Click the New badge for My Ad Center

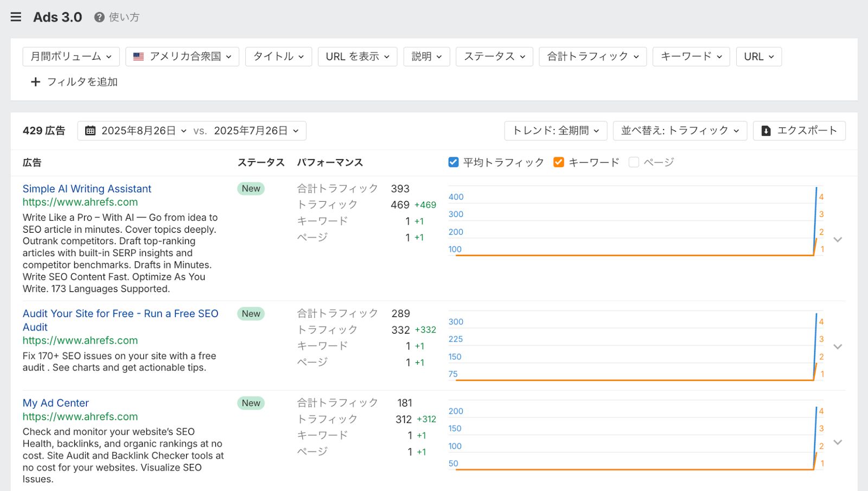click(x=251, y=403)
